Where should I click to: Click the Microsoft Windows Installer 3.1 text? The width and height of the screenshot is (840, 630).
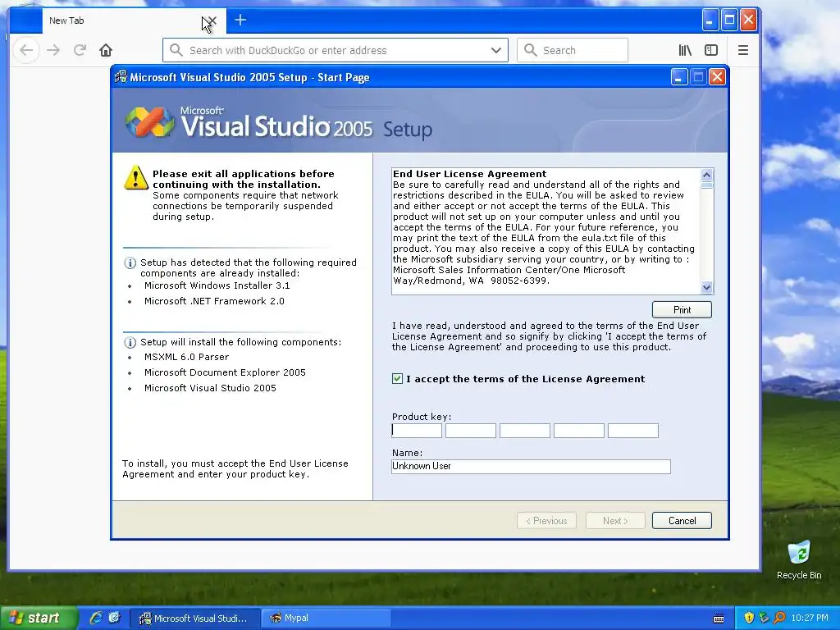coord(217,285)
